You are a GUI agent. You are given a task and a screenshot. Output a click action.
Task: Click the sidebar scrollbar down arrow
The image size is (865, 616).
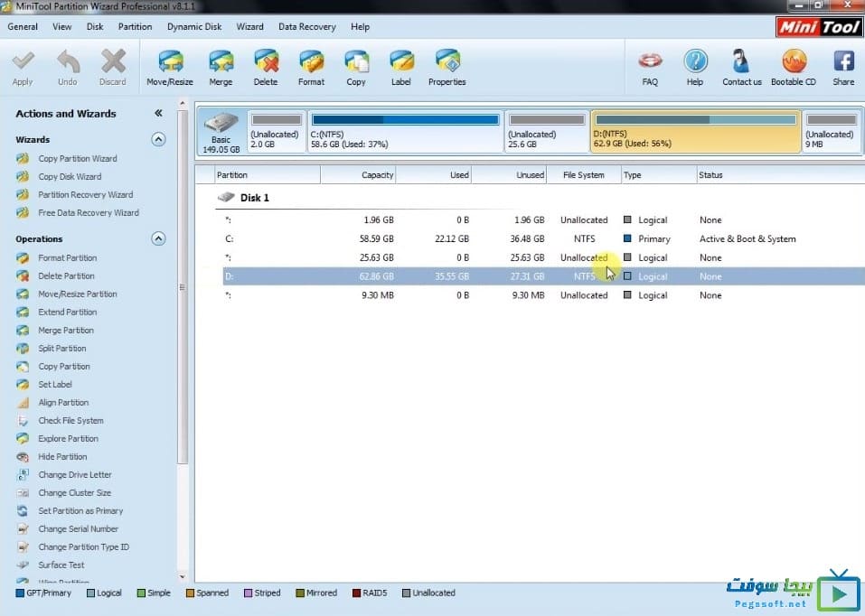click(x=182, y=576)
